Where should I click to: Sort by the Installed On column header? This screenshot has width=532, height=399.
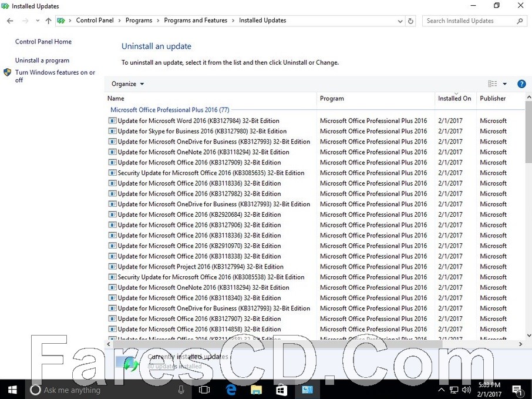[x=455, y=99]
